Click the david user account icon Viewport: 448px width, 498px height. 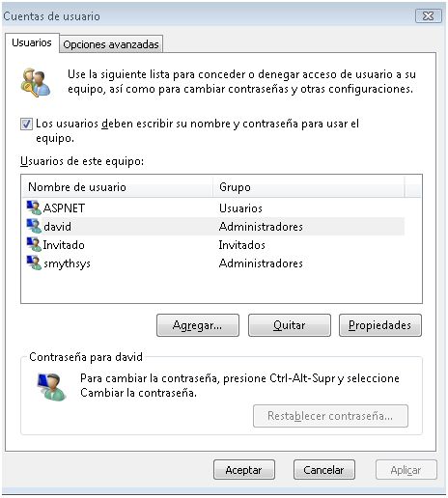[34, 226]
